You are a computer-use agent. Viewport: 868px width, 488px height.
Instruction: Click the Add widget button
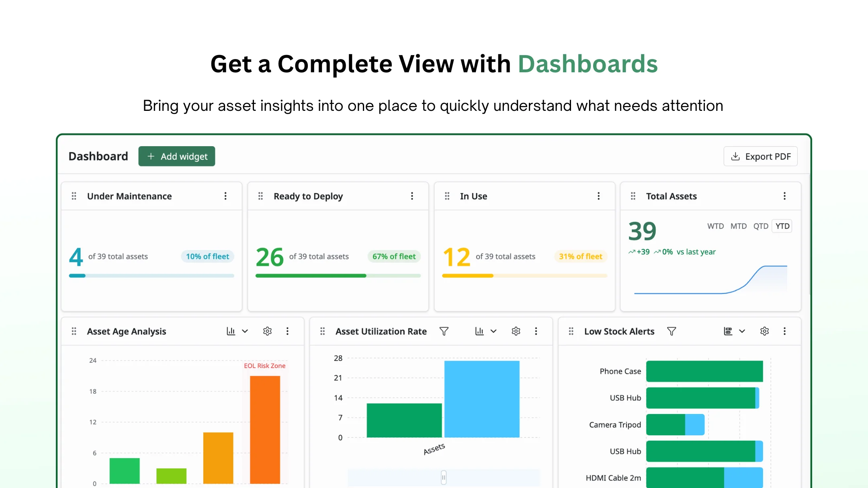pos(177,156)
